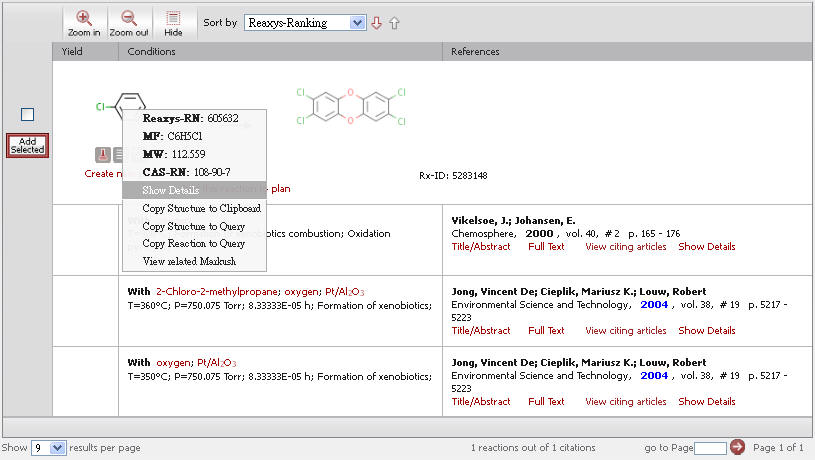Screen dimensions: 815x460
Task: Show Details for the T=350°C reference
Action: (x=706, y=401)
